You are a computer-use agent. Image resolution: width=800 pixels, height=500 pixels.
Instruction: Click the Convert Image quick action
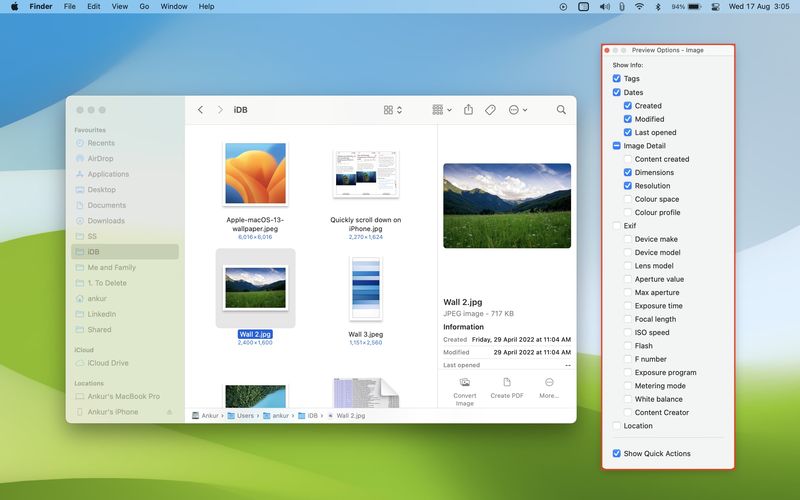pos(464,392)
